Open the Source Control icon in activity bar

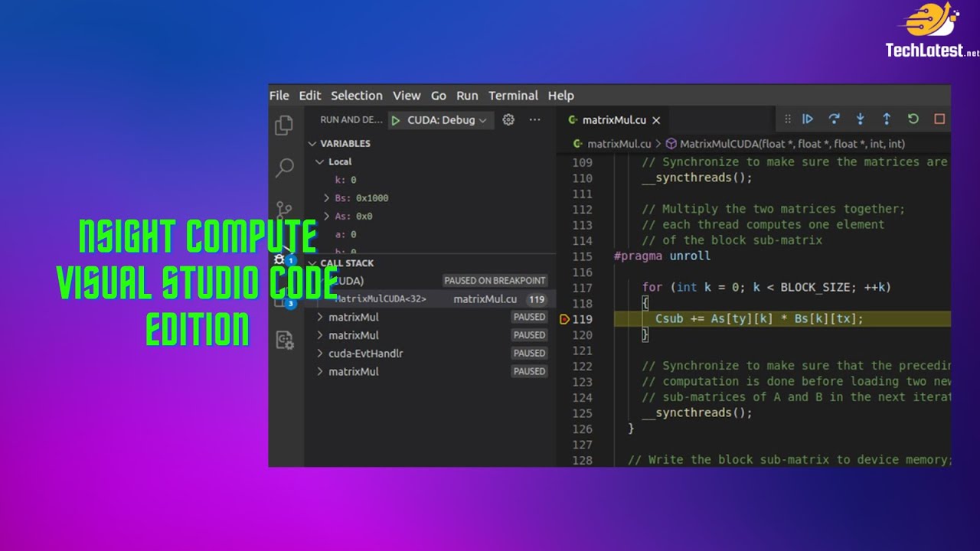pyautogui.click(x=284, y=209)
